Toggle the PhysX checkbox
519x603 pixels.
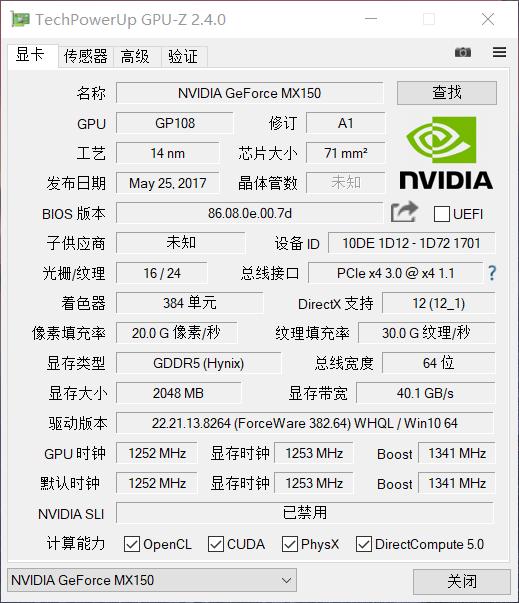pyautogui.click(x=289, y=544)
